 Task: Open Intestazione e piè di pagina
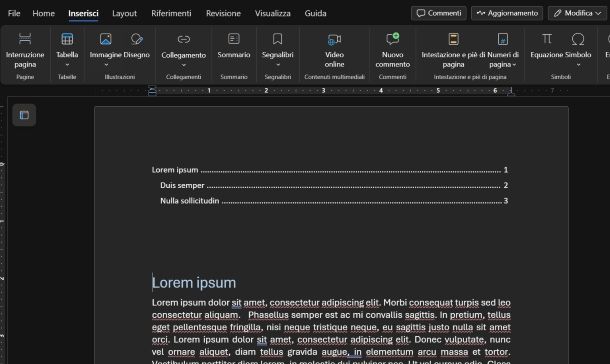[453, 50]
